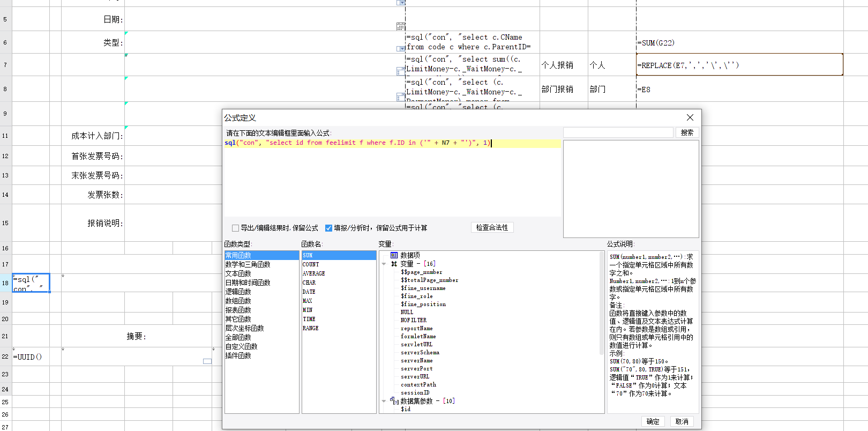Select 报表函数 category
868x431 pixels.
click(261, 310)
